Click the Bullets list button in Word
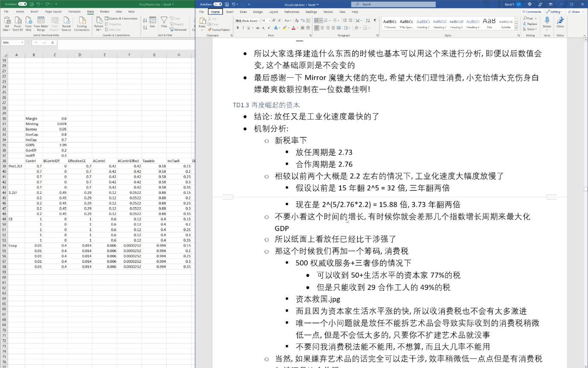 pos(317,21)
